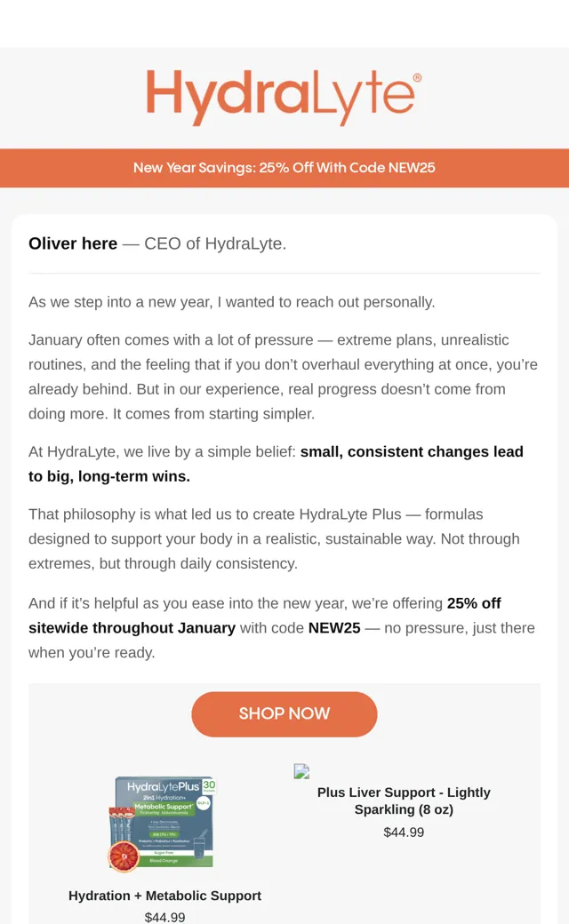Select the stick packets beside the product box
Image resolution: width=569 pixels, height=924 pixels.
click(x=120, y=827)
